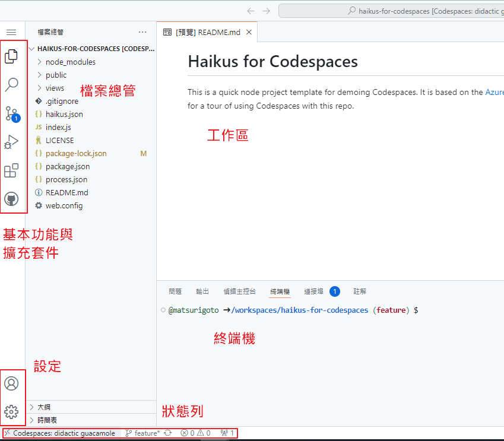Collapse the HAIKUS-FOR-CODESPACES root folder
Viewport: 504px width, 441px height.
point(91,49)
